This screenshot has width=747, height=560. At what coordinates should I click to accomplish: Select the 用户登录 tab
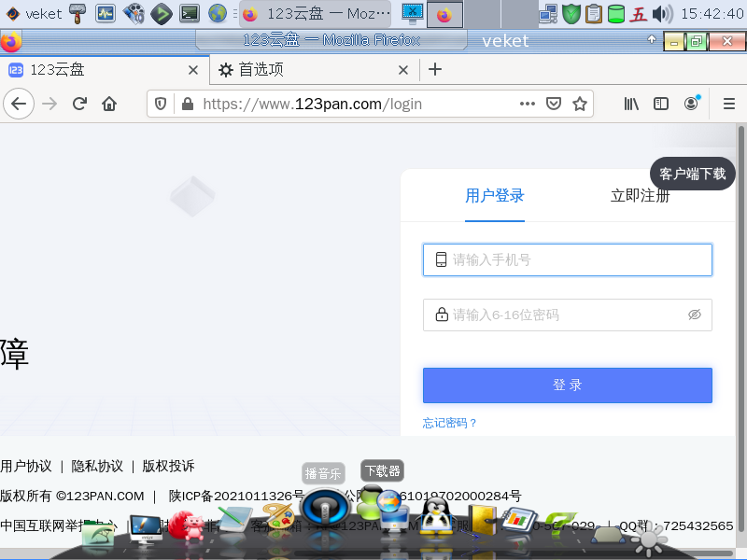click(x=495, y=196)
